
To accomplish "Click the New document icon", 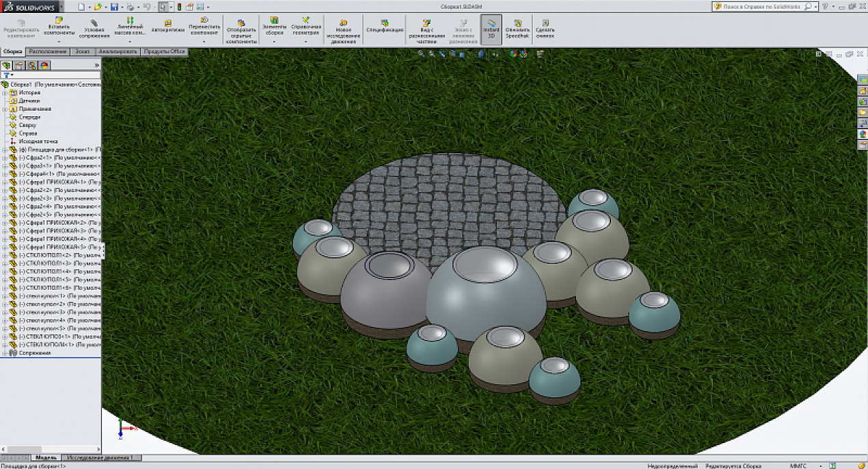I will click(82, 6).
